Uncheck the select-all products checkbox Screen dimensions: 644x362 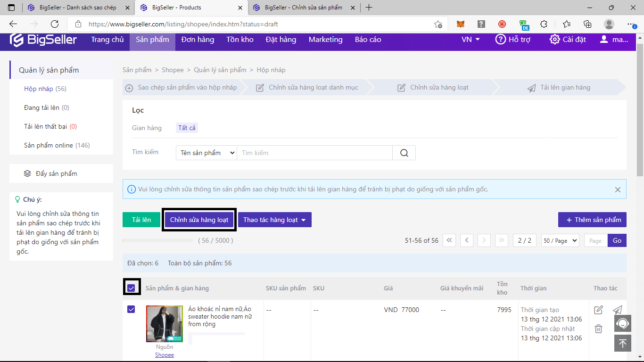pos(132,287)
